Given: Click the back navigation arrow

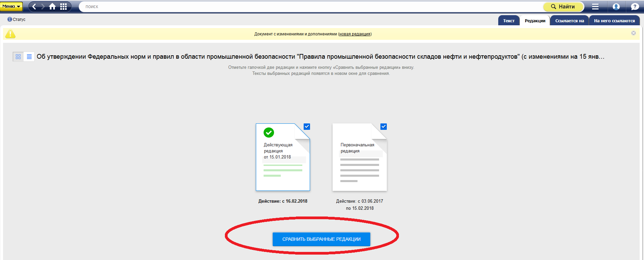Looking at the screenshot, I should click(x=34, y=6).
